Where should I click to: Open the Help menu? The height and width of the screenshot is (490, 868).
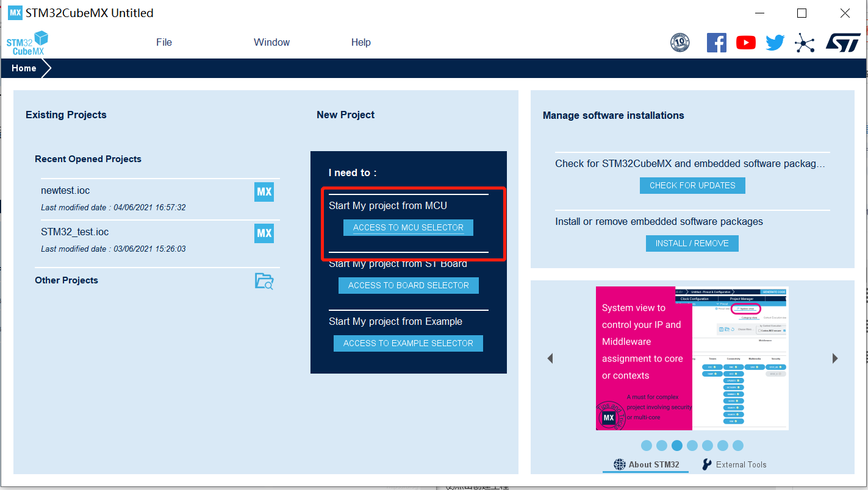click(360, 43)
